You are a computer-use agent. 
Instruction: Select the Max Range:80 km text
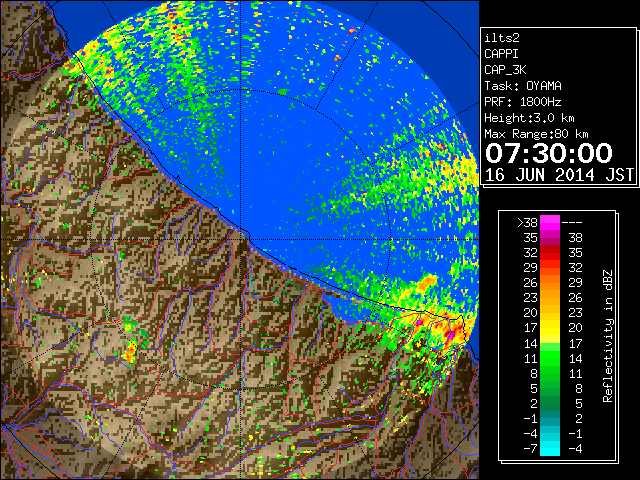click(536, 134)
